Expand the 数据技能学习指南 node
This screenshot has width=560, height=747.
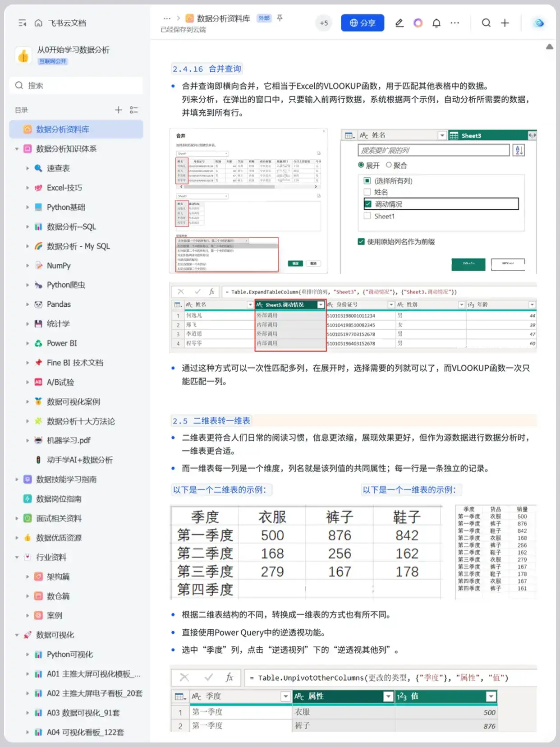17,479
